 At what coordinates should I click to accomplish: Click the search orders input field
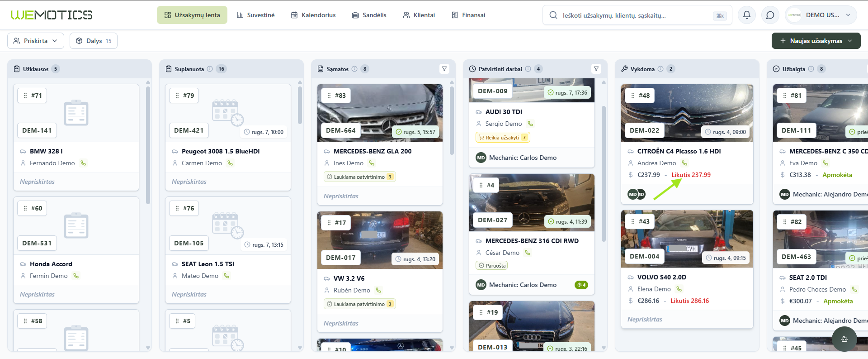pyautogui.click(x=637, y=15)
